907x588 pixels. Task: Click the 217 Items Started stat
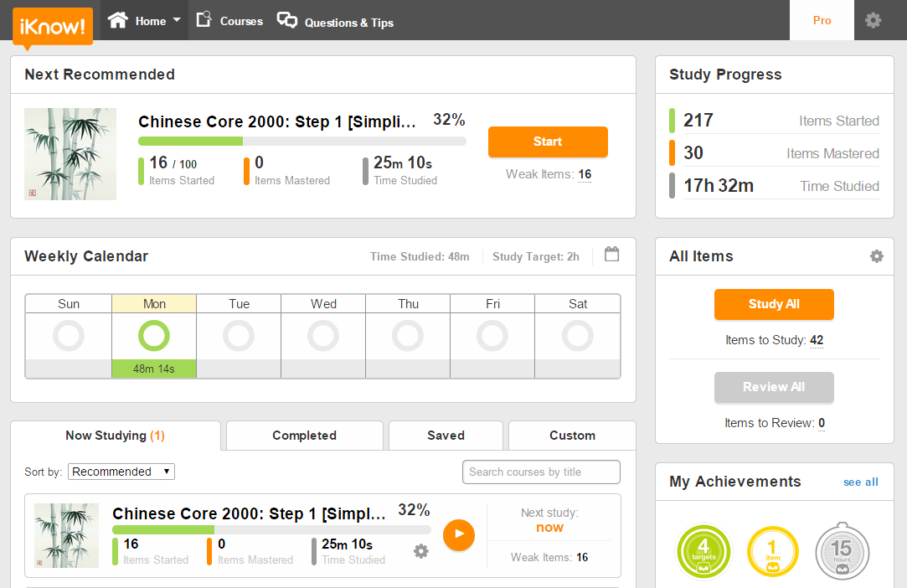[774, 121]
